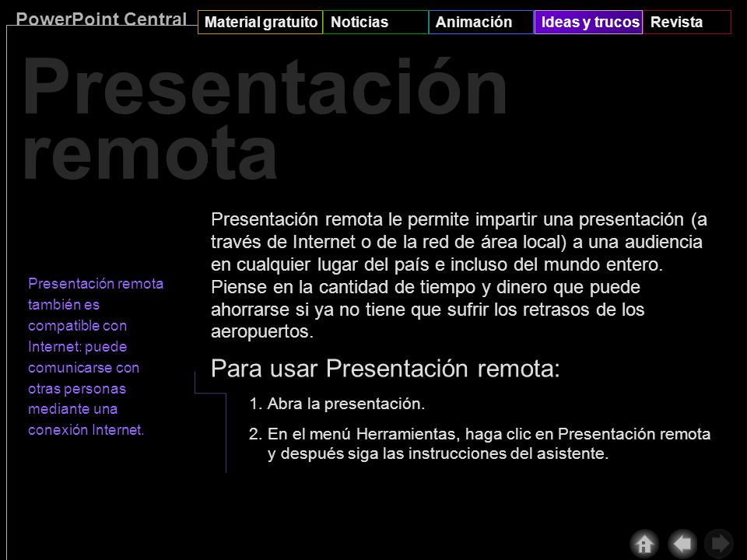Click step 1 'Abra la presentación.'

[337, 404]
